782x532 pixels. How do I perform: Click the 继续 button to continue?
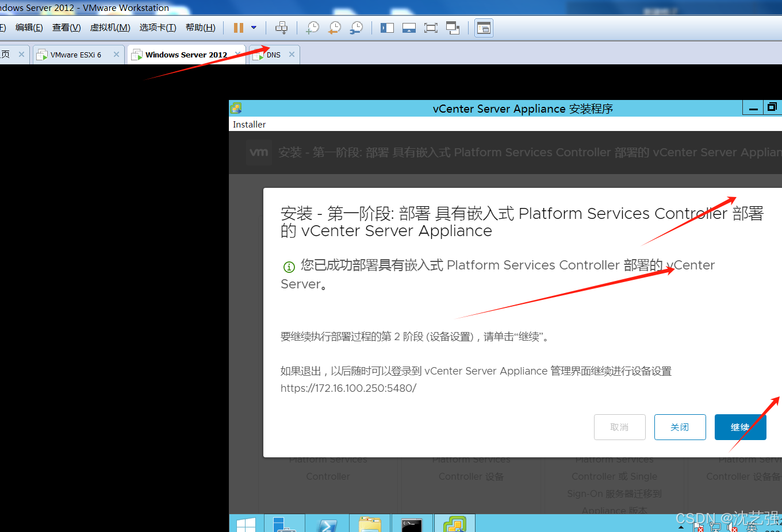pyautogui.click(x=740, y=427)
